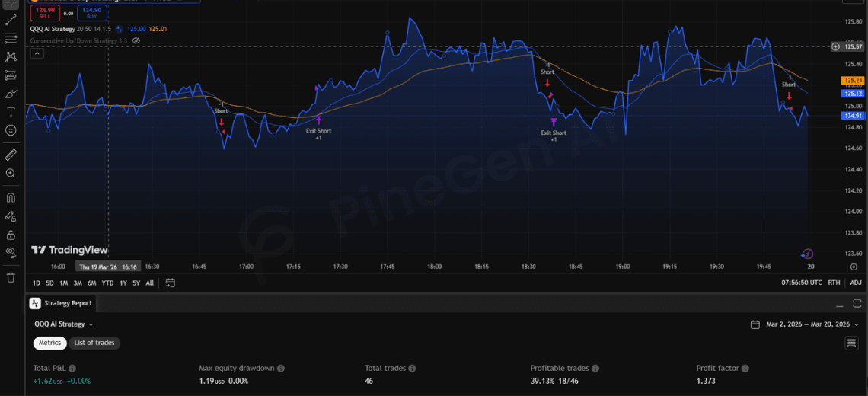Toggle magnet mode in left toolbar
Screen dimensions: 868x396
click(x=11, y=197)
